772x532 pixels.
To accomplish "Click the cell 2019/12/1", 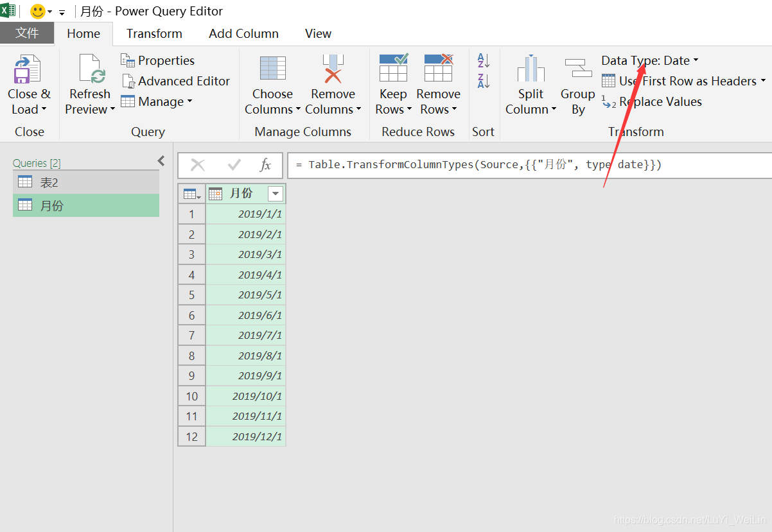I will [246, 436].
